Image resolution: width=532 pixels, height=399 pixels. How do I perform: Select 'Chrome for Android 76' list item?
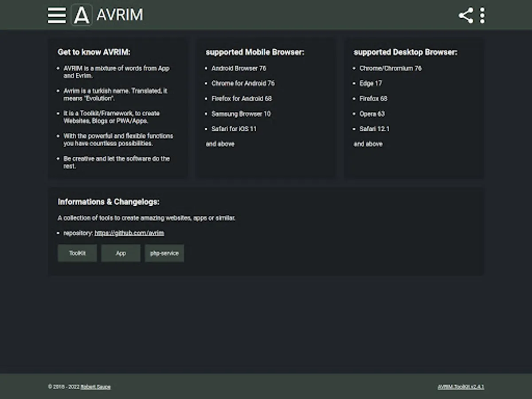(243, 83)
